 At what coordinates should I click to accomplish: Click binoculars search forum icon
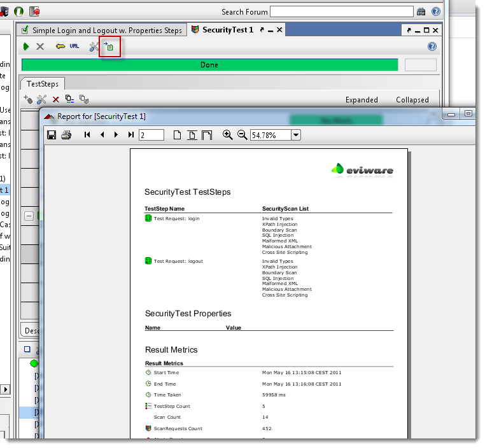pos(421,11)
